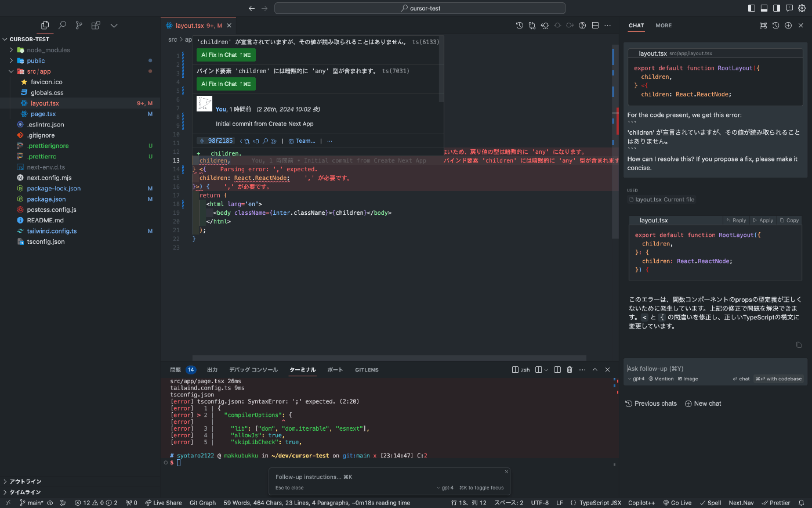Image resolution: width=812 pixels, height=508 pixels.
Task: Open package.json in the file tree
Action: (46, 199)
